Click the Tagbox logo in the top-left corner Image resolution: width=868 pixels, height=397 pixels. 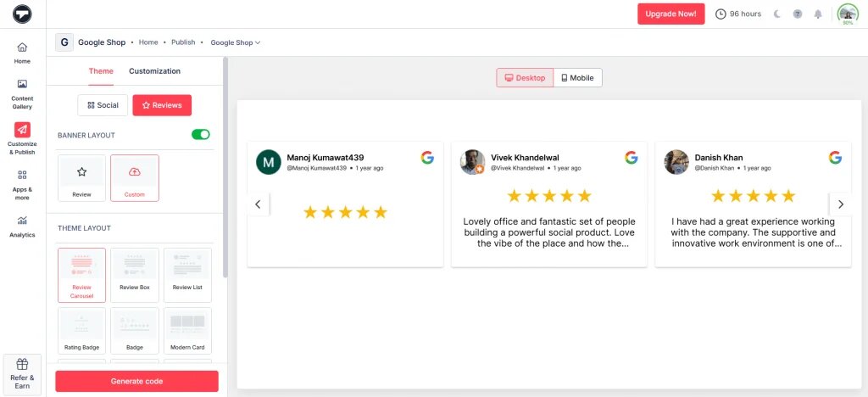pyautogui.click(x=22, y=14)
